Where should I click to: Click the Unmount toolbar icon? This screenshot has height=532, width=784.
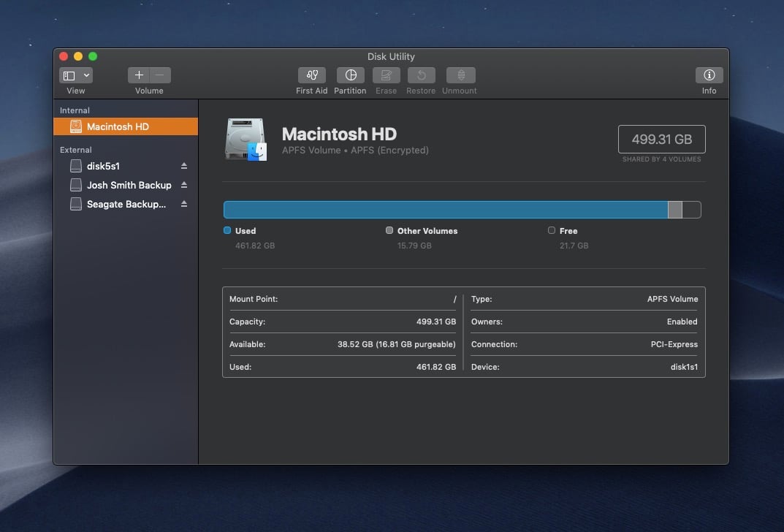pyautogui.click(x=460, y=75)
